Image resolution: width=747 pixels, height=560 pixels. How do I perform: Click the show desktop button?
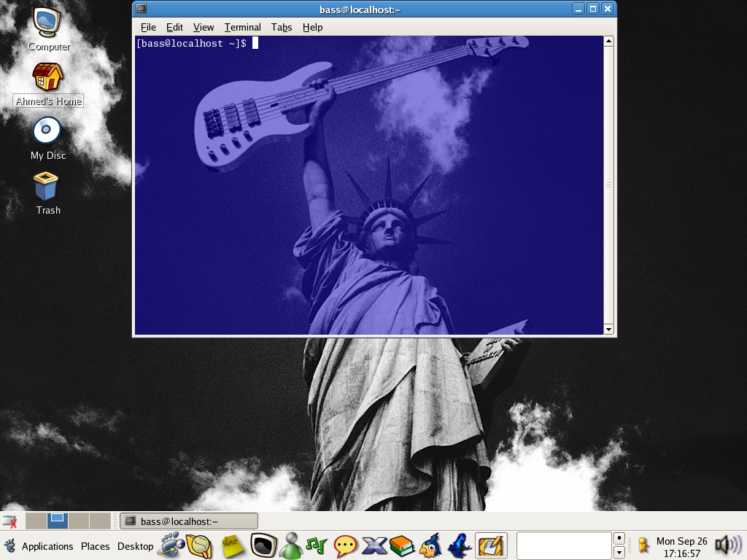coord(9,521)
